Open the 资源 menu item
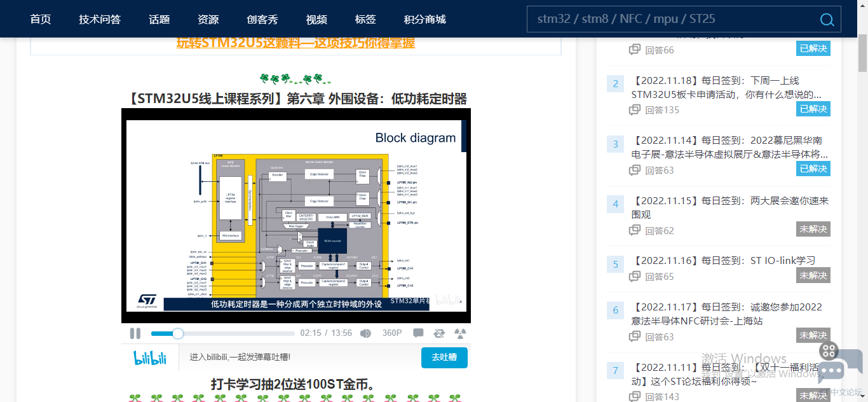The image size is (868, 402). click(208, 19)
